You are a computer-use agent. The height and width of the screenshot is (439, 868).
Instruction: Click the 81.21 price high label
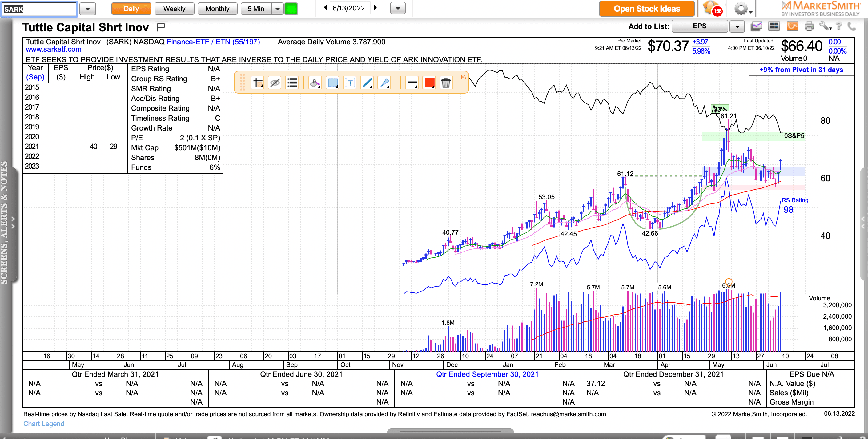(729, 116)
